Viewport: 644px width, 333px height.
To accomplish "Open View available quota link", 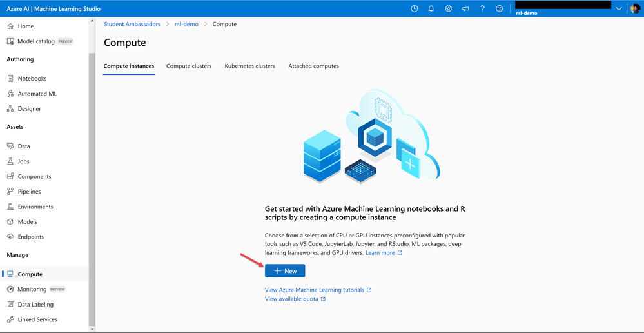I will point(295,299).
